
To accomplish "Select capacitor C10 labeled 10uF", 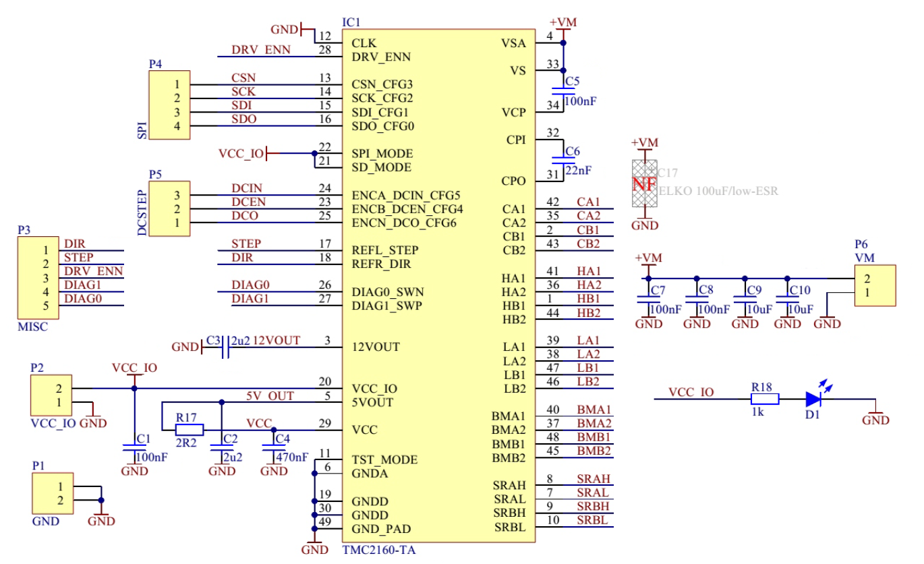I will pos(787,297).
